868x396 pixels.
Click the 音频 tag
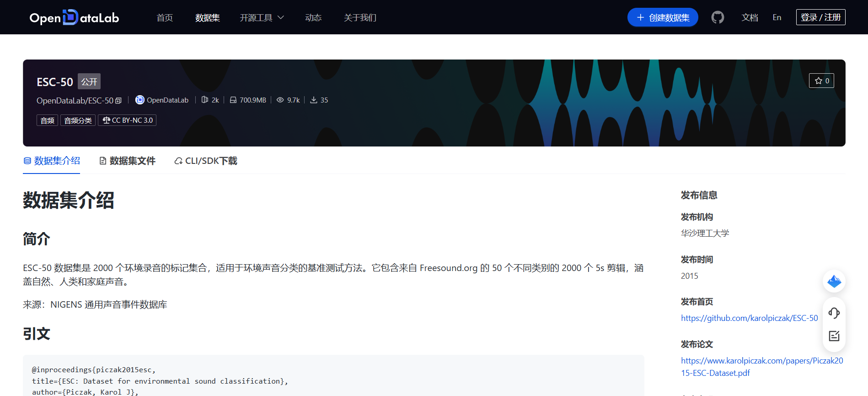[x=47, y=120]
